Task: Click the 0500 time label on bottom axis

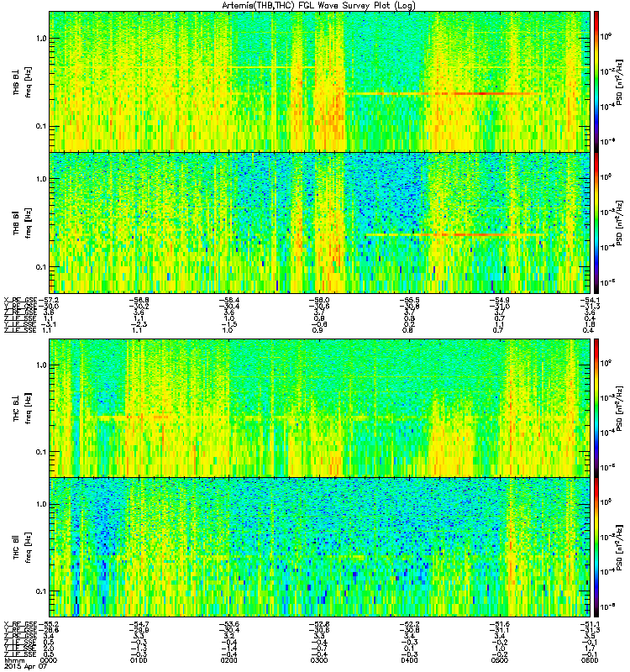Action: click(499, 660)
